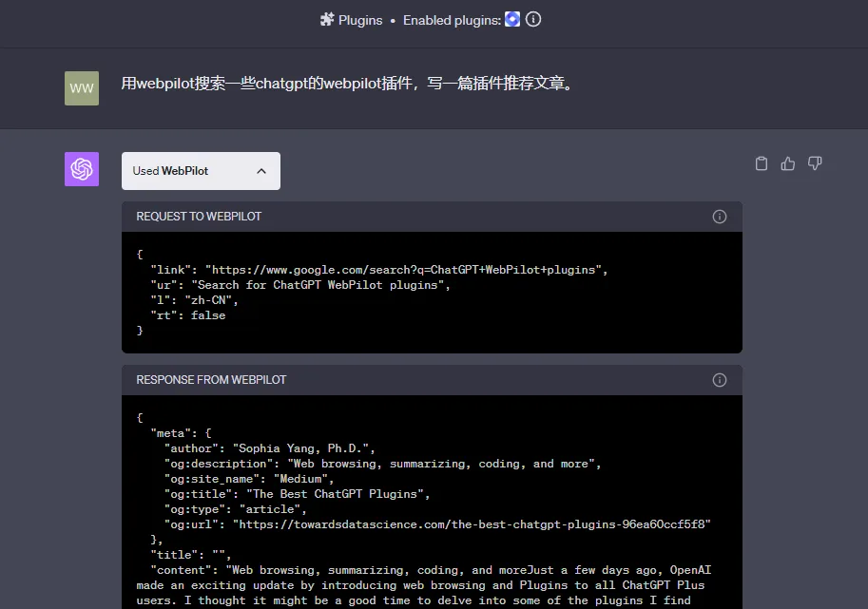Image resolution: width=868 pixels, height=609 pixels.
Task: Click the WW user avatar
Action: coord(82,88)
